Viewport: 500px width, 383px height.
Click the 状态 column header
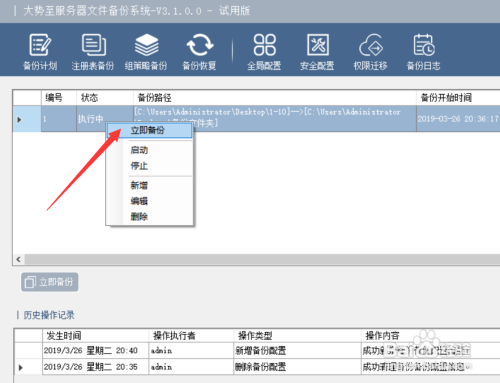(105, 98)
